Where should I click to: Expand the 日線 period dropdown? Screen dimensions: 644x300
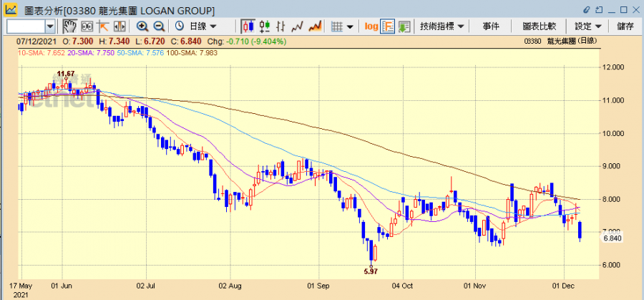[193, 26]
